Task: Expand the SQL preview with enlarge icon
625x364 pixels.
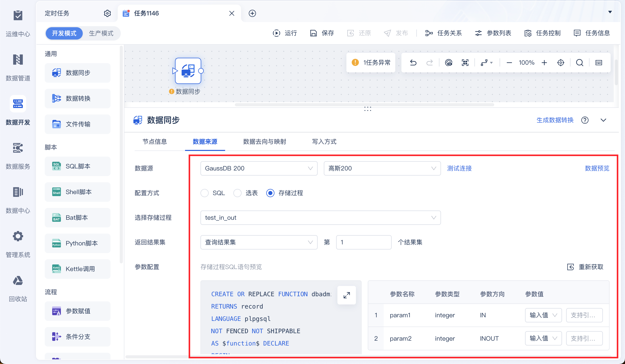Action: click(x=346, y=295)
